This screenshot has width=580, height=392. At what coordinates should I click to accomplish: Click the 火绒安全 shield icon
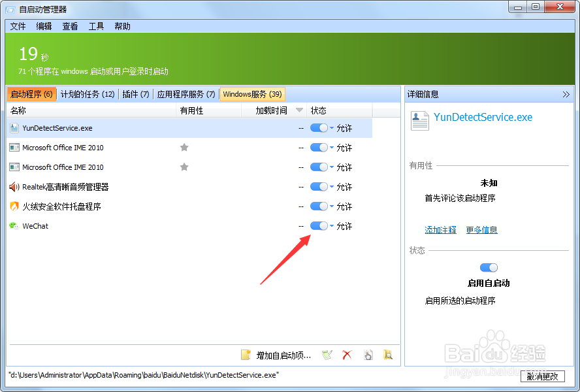(x=14, y=206)
